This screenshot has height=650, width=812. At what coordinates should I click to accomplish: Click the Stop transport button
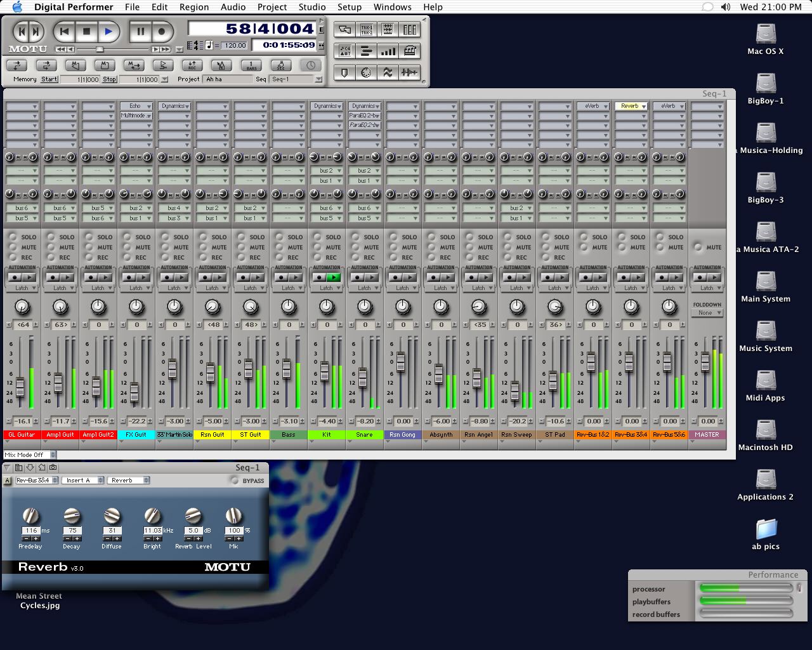tap(87, 31)
